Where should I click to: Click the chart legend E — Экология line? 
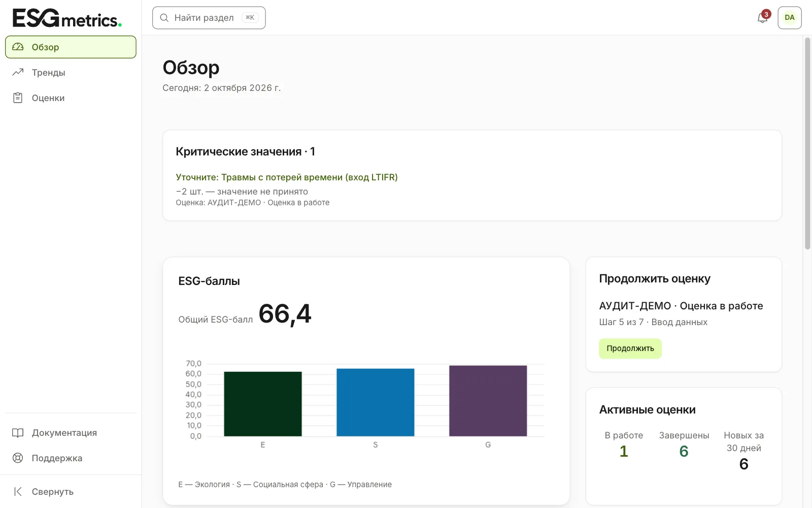[x=285, y=485]
